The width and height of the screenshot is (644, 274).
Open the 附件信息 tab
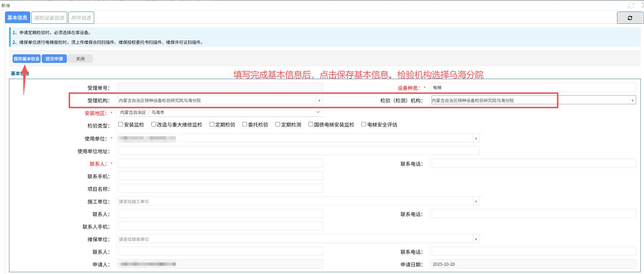coord(81,18)
